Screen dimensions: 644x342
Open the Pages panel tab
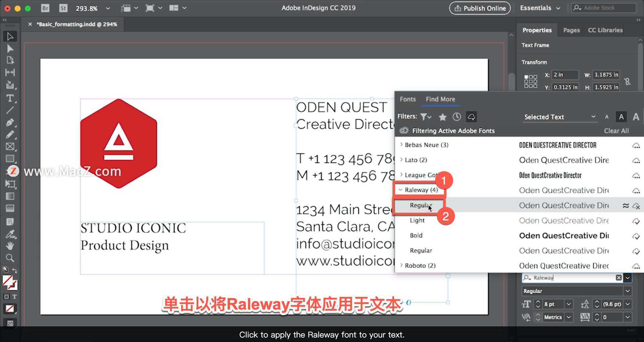coord(571,30)
